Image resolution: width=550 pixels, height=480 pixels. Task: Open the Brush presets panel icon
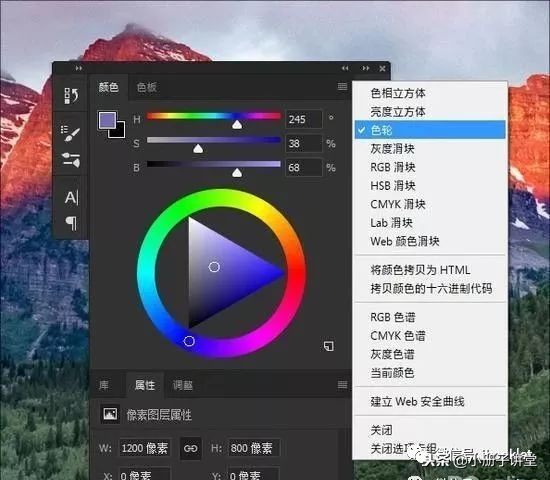(x=71, y=133)
